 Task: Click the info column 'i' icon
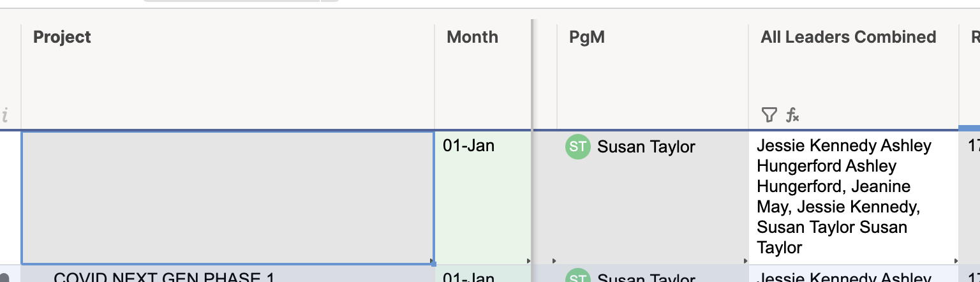[x=5, y=115]
